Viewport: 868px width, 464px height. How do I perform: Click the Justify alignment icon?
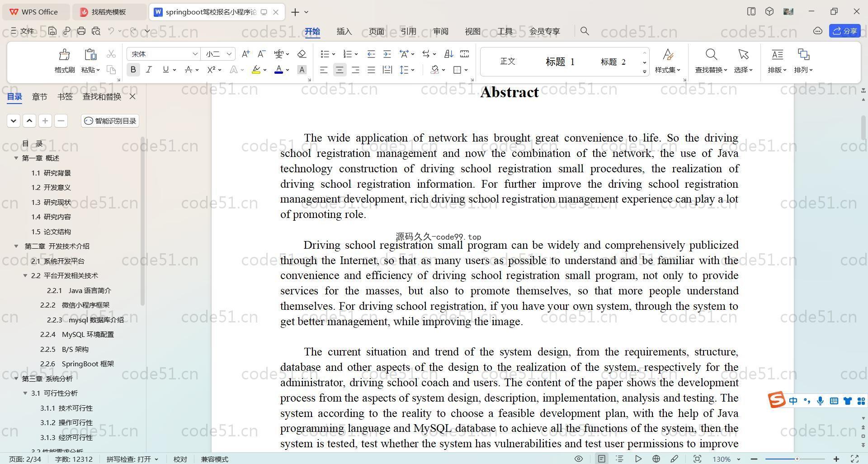[x=371, y=70]
